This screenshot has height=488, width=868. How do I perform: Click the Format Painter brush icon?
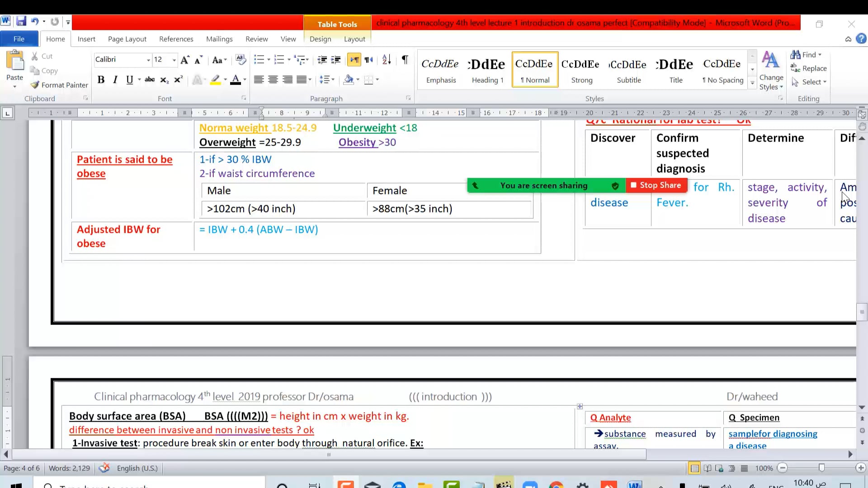[x=35, y=85]
